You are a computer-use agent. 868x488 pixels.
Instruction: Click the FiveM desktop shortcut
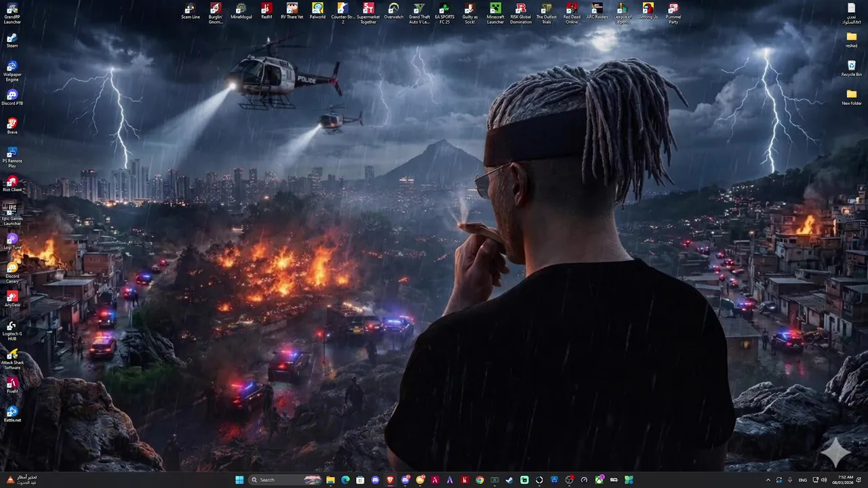[12, 385]
